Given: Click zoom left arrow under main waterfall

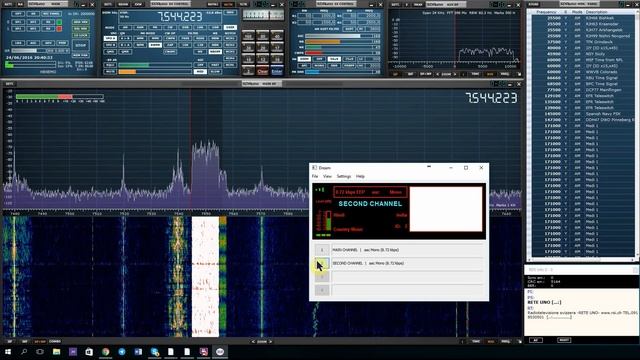Looking at the screenshot, I should tap(253, 342).
